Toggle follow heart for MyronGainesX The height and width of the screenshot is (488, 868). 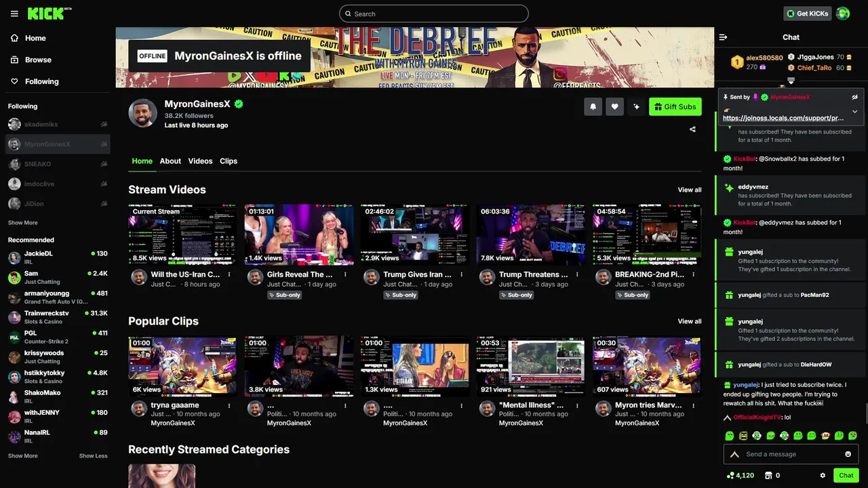pos(615,106)
